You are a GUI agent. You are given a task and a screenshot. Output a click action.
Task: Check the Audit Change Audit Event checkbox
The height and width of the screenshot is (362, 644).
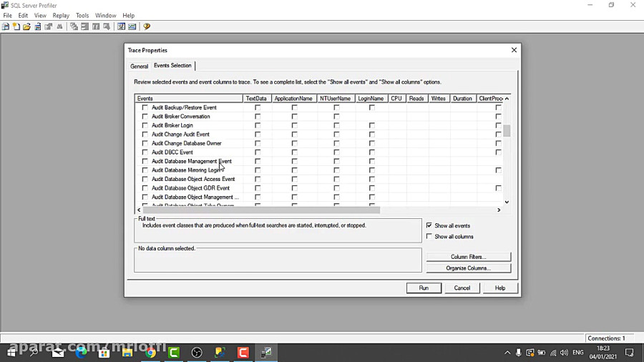click(x=145, y=134)
